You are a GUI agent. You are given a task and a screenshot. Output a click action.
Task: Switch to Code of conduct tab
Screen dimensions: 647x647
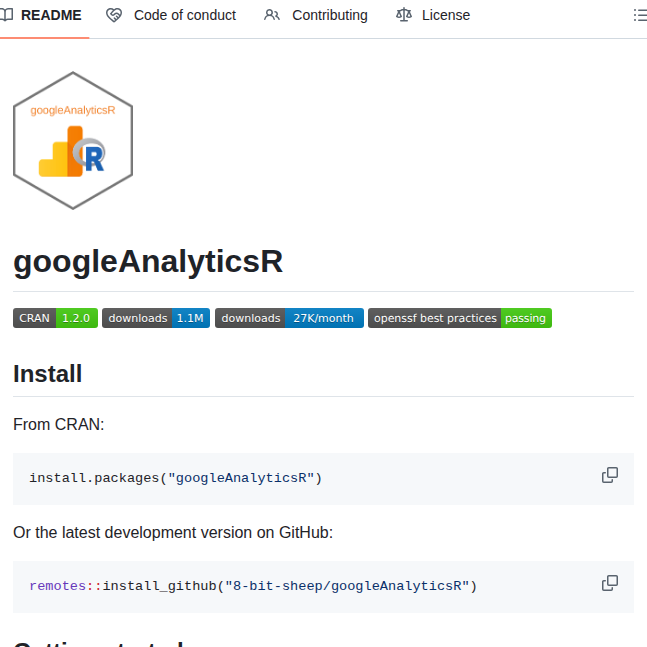pos(171,15)
